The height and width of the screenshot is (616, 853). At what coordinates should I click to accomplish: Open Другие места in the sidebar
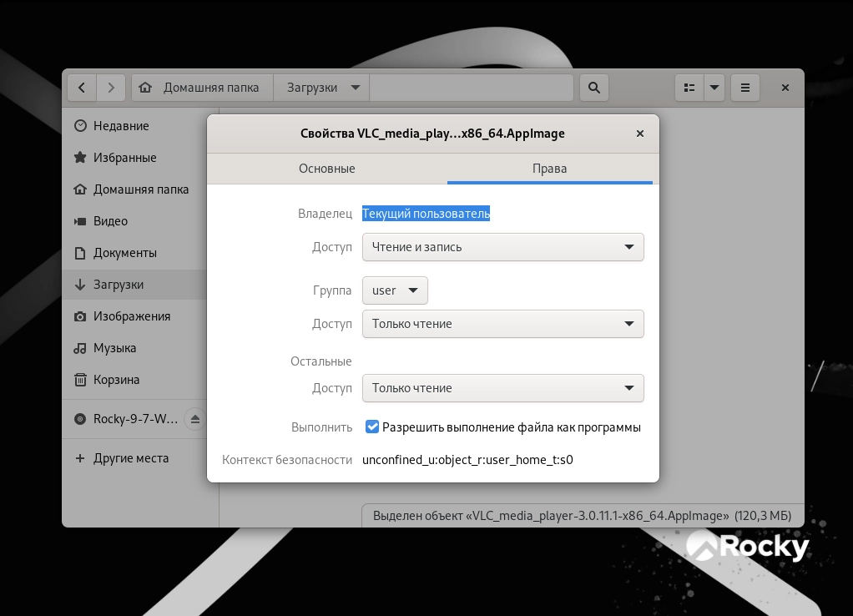point(134,458)
